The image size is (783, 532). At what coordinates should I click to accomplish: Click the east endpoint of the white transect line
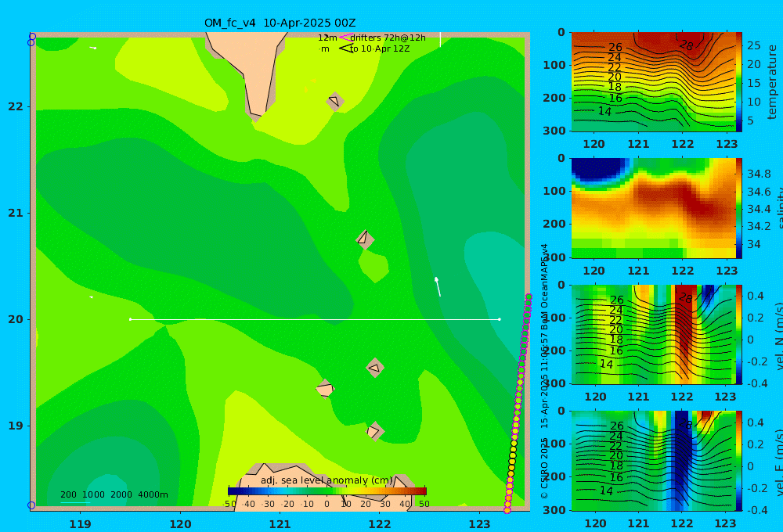(500, 319)
